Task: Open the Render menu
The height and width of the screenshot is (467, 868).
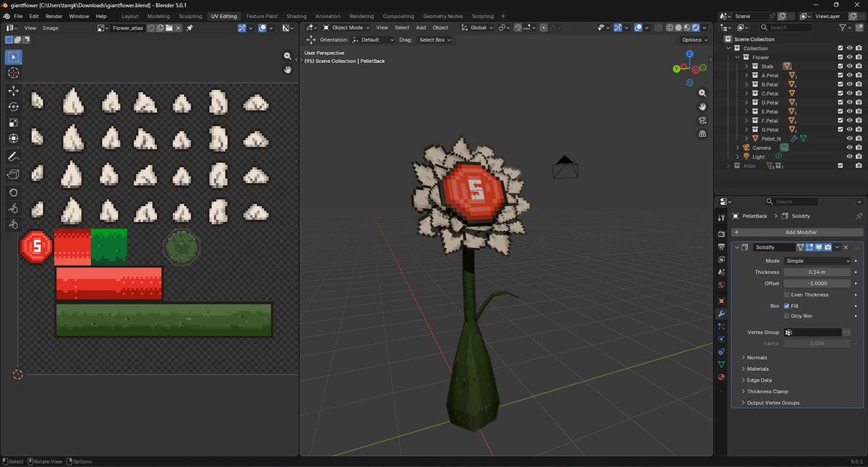Action: [54, 16]
